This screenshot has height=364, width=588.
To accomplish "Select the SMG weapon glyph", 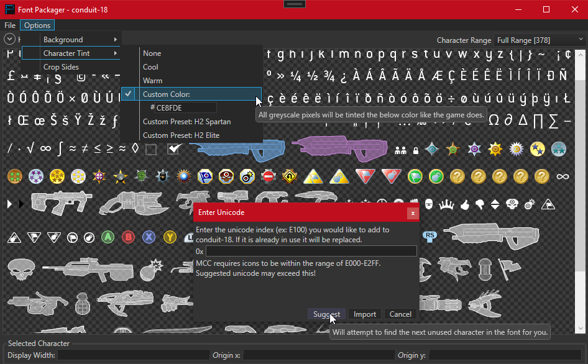I will pos(62,204).
